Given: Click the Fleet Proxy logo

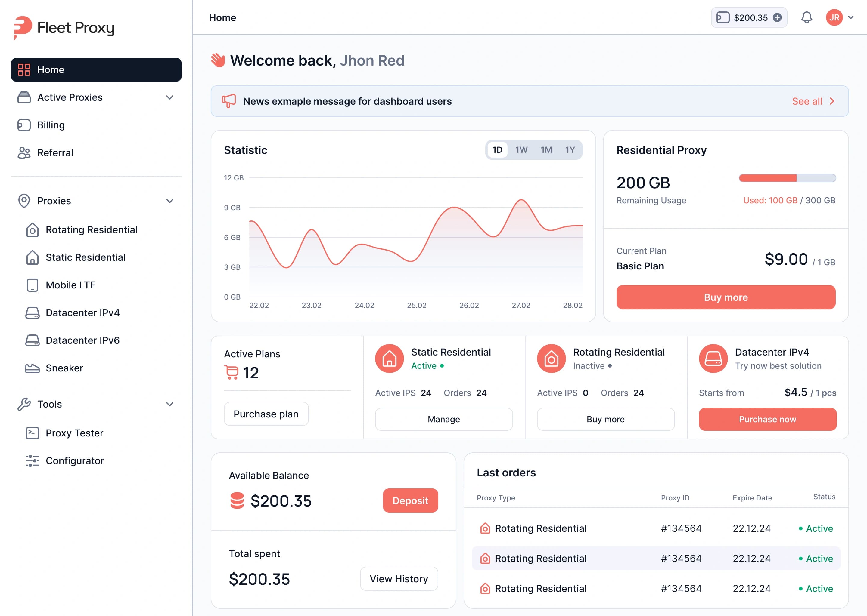Looking at the screenshot, I should click(64, 27).
